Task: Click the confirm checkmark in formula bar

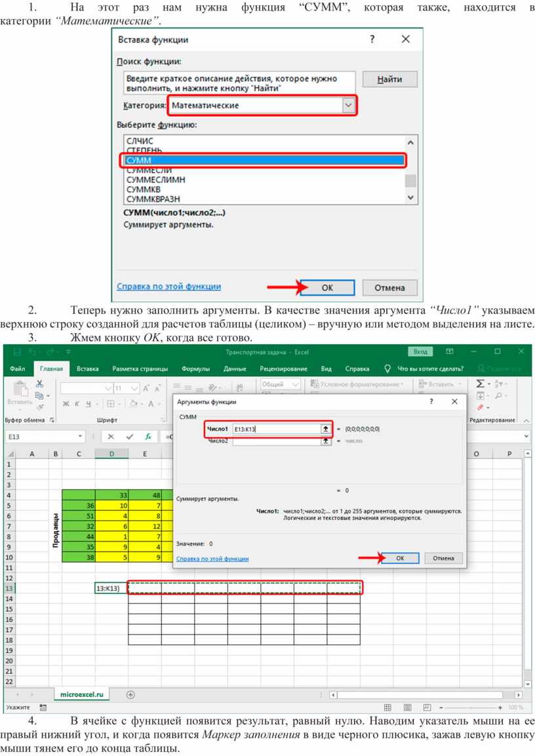Action: [x=129, y=436]
